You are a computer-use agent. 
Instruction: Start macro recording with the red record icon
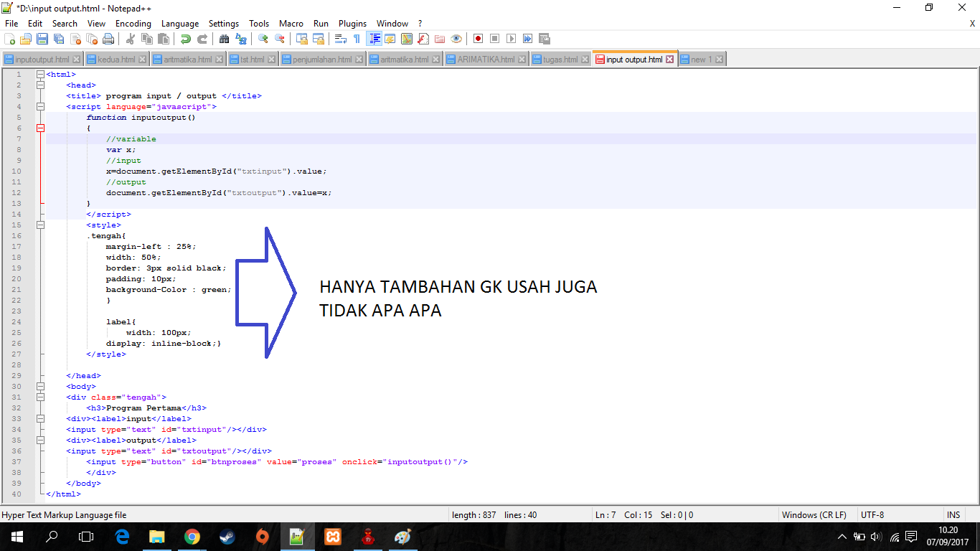point(478,39)
